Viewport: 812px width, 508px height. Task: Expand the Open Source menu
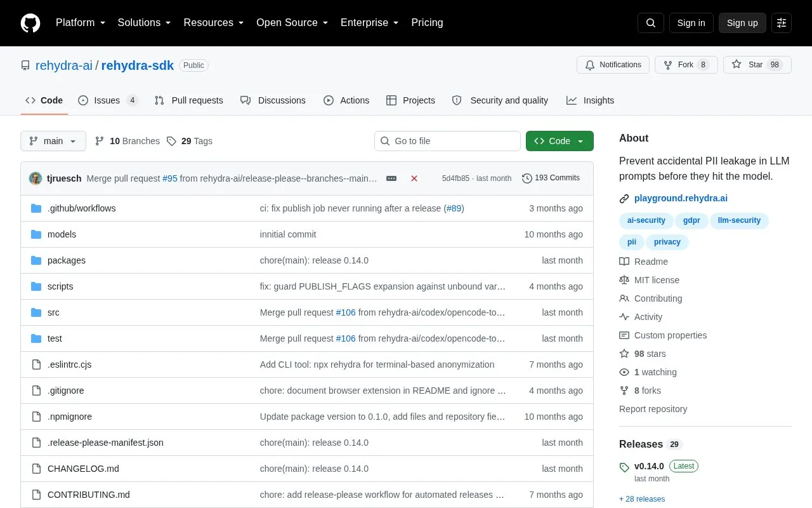(x=292, y=23)
